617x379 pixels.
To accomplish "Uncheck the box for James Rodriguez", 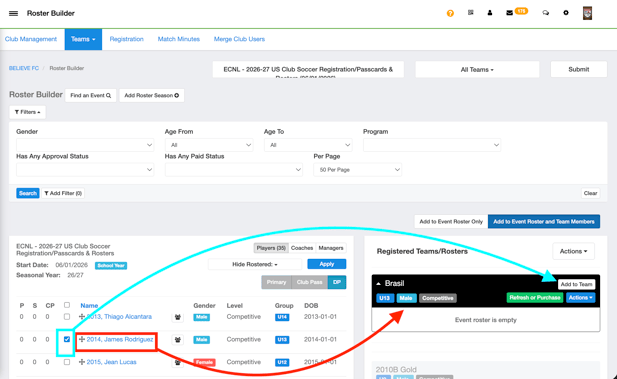I will coord(67,339).
